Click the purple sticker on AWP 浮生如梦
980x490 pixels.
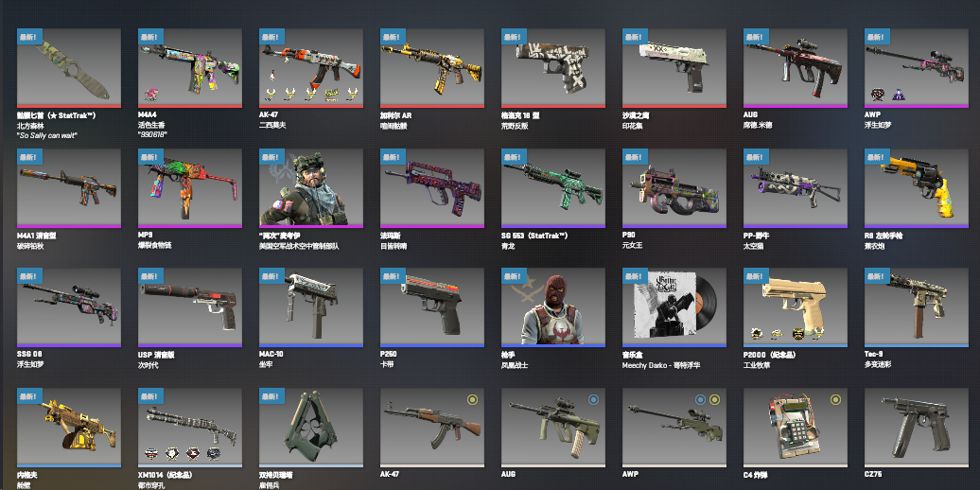coord(897,95)
